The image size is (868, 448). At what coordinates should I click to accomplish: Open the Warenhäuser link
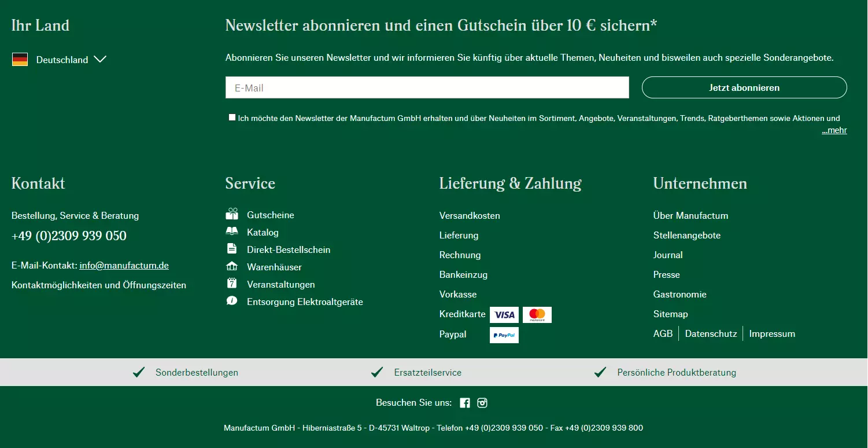tap(274, 267)
